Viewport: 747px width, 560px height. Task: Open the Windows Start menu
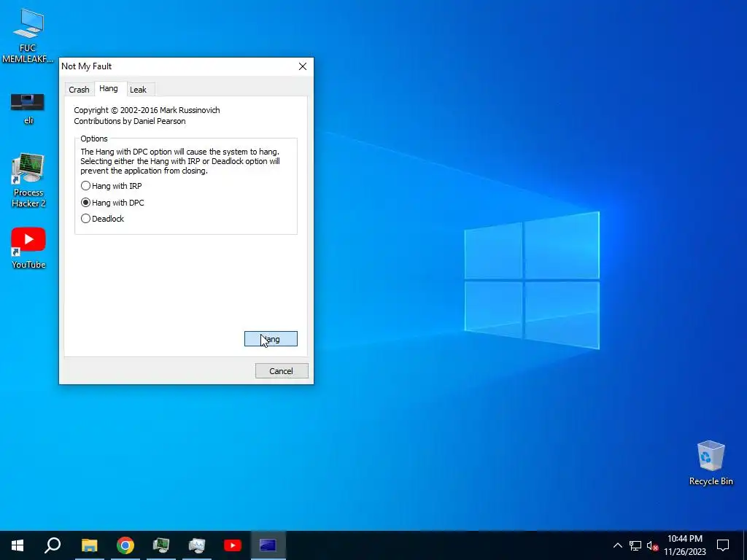coord(18,545)
